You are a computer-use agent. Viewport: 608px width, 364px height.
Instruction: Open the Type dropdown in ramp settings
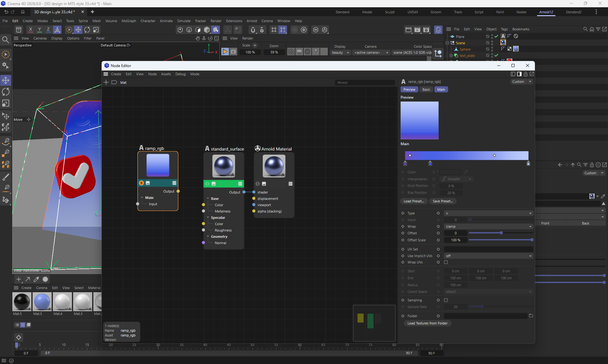488,213
